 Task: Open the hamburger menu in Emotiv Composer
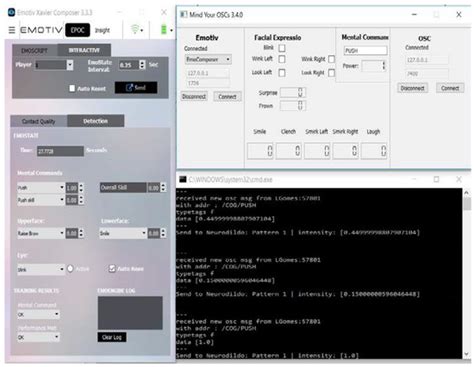(12, 30)
